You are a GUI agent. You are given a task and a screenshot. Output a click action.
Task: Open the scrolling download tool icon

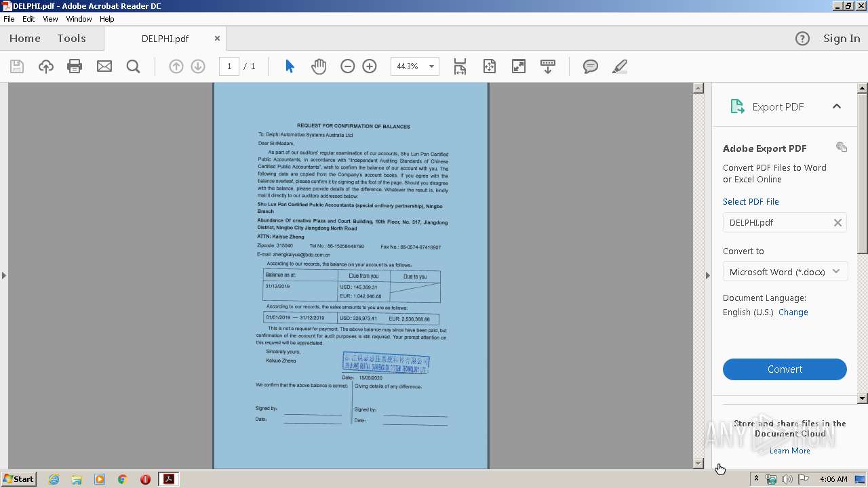coord(548,66)
